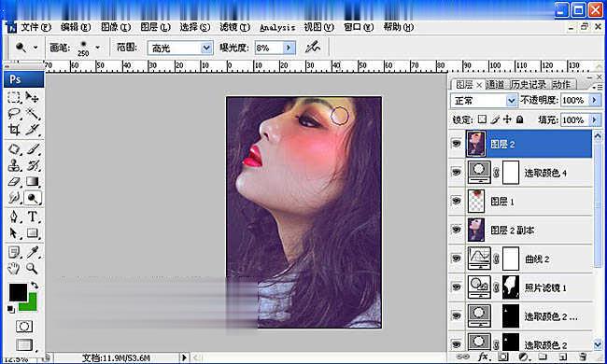Open the 范围 range dropdown

[x=206, y=48]
